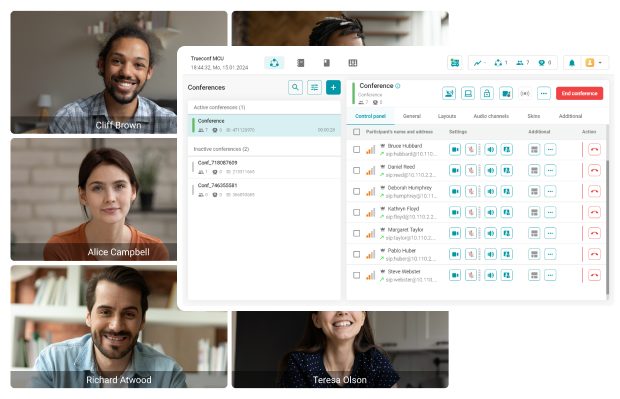Check the box for Steve Webster
The width and height of the screenshot is (620, 399).
tap(356, 275)
